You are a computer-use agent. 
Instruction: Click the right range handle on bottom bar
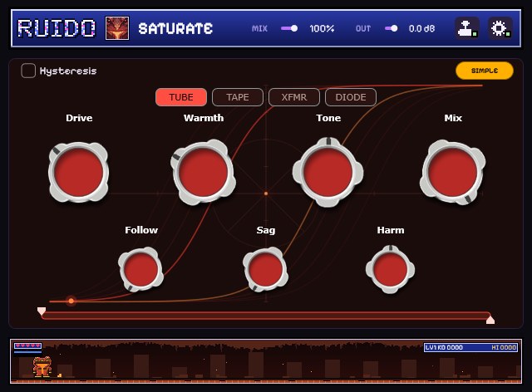490,320
